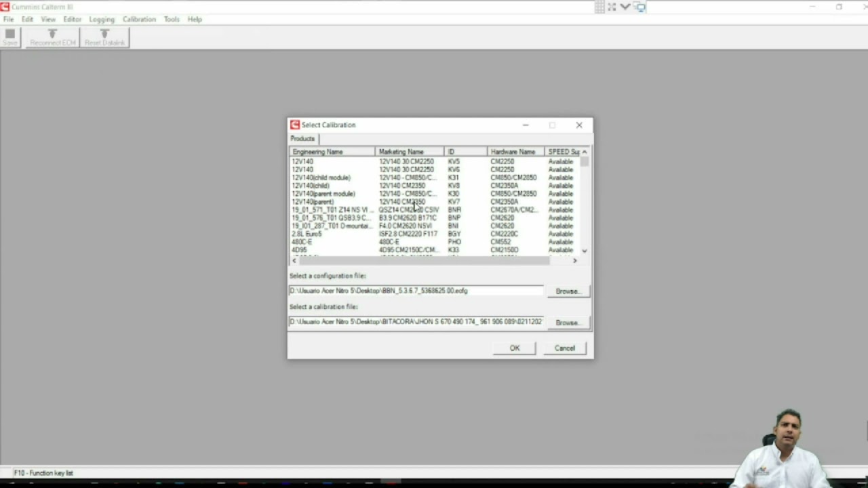
Task: Click the configuration file path field
Action: coord(416,291)
